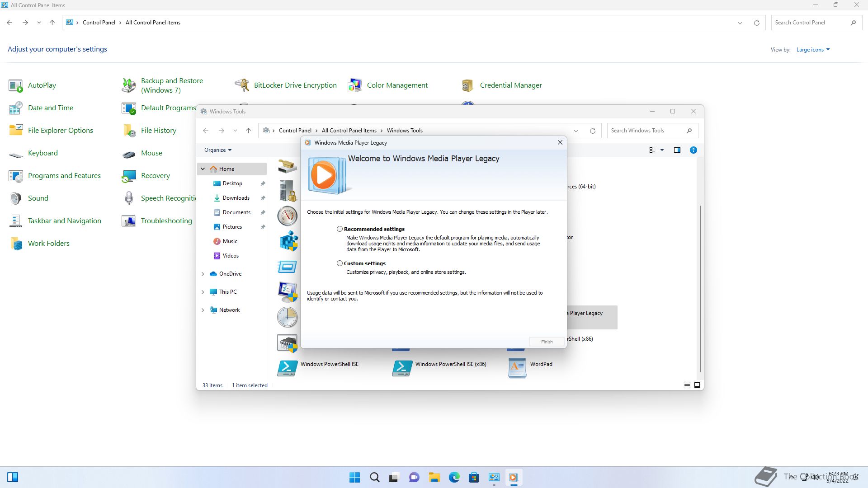868x488 pixels.
Task: Open recent locations dropdown in Control Panel
Action: pyautogui.click(x=39, y=23)
